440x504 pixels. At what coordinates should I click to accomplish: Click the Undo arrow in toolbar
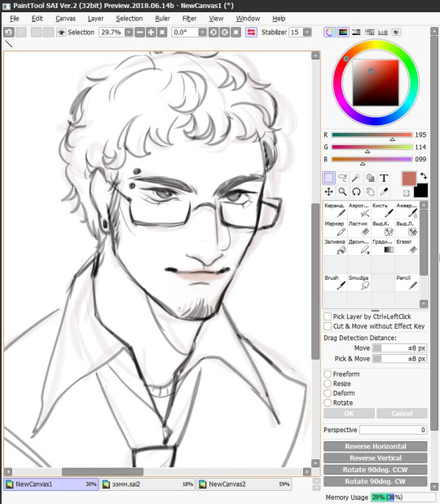(9, 32)
